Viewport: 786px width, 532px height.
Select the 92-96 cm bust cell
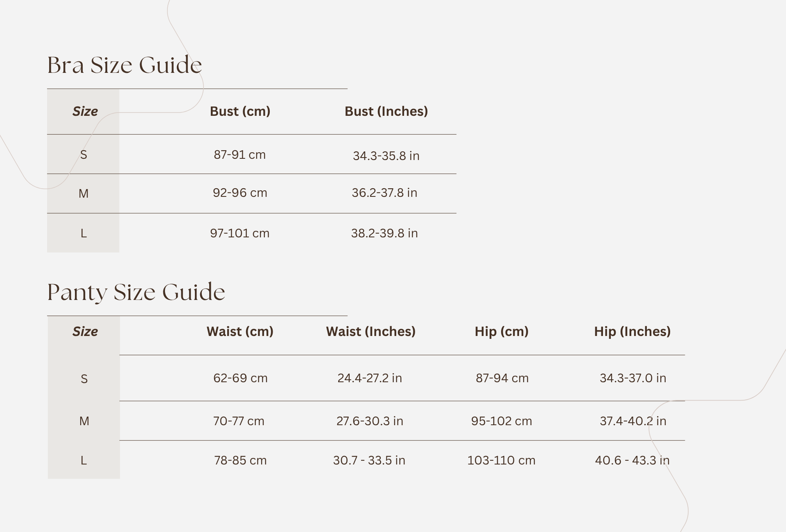point(239,193)
